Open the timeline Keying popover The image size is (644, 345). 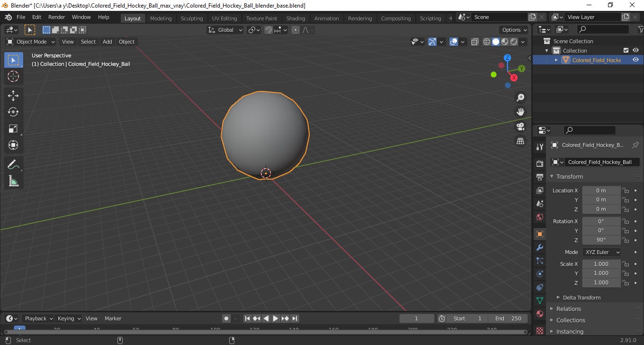pyautogui.click(x=69, y=318)
